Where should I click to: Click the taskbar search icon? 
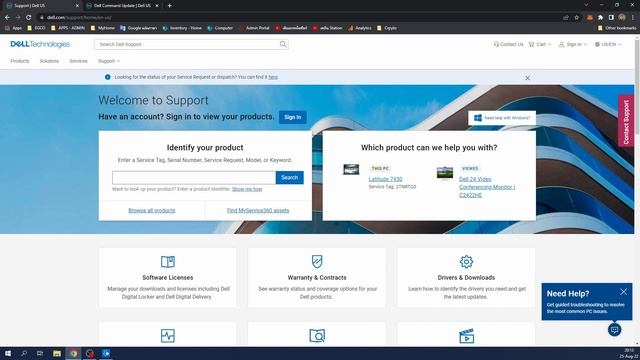(24, 353)
